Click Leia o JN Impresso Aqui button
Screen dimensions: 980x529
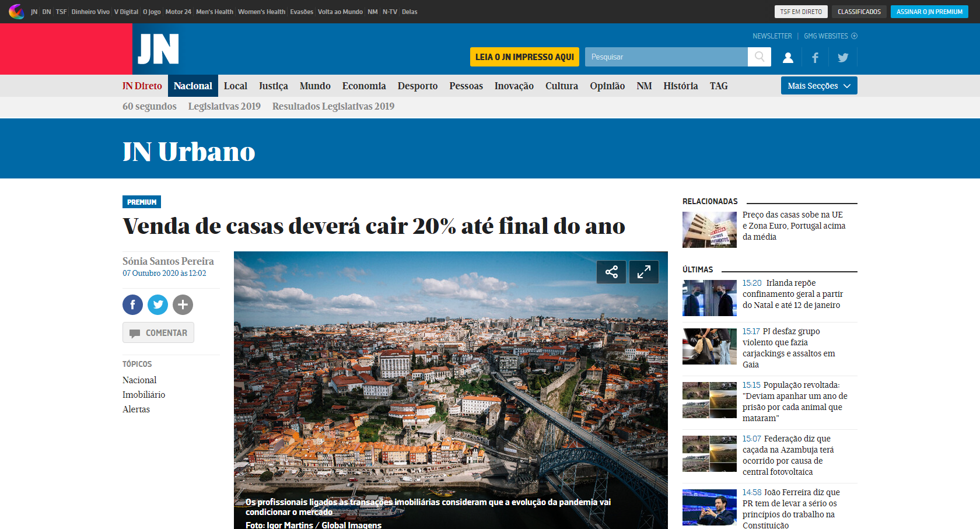point(524,57)
